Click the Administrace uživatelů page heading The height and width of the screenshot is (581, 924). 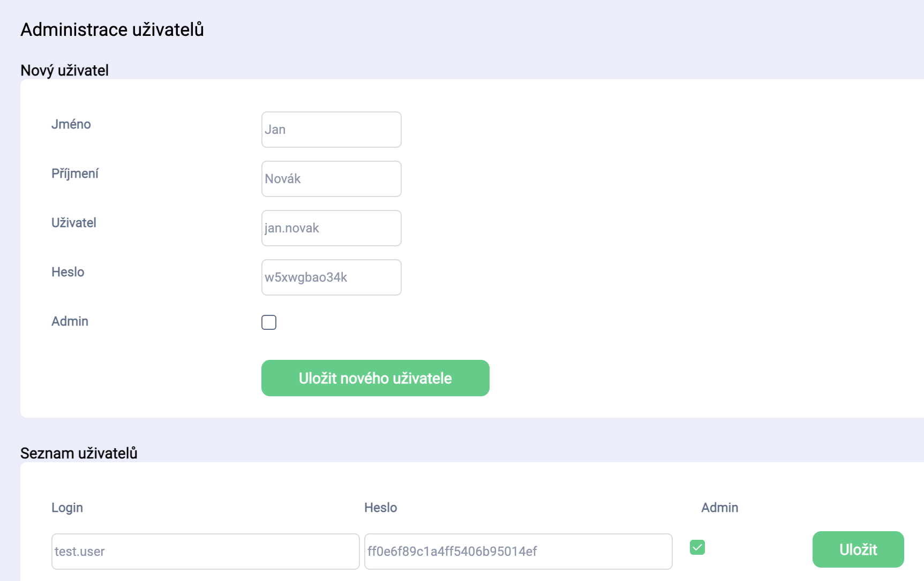point(112,29)
